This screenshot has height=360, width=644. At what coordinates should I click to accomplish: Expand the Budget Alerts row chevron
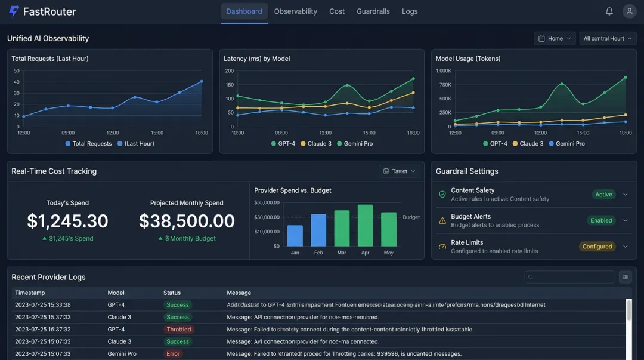pos(625,220)
